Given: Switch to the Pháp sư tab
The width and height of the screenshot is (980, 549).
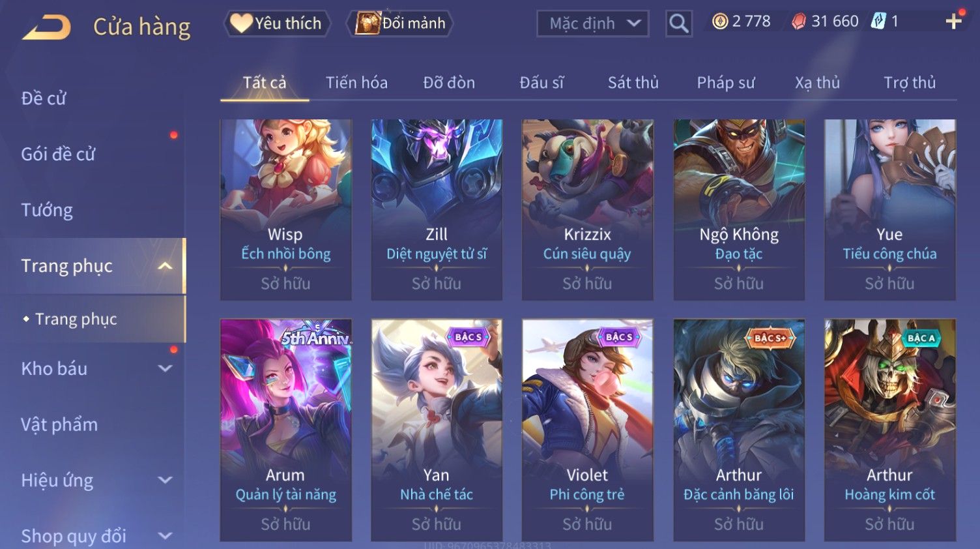Looking at the screenshot, I should [725, 83].
